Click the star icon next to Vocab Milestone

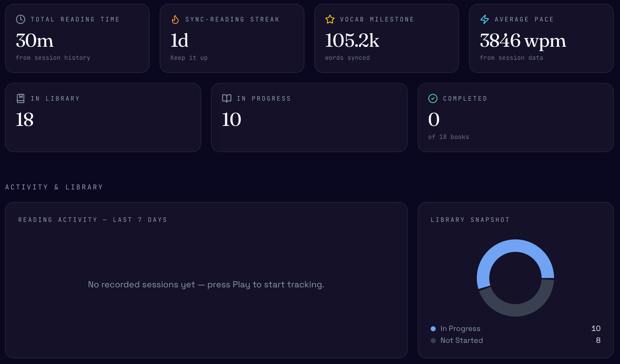point(330,19)
